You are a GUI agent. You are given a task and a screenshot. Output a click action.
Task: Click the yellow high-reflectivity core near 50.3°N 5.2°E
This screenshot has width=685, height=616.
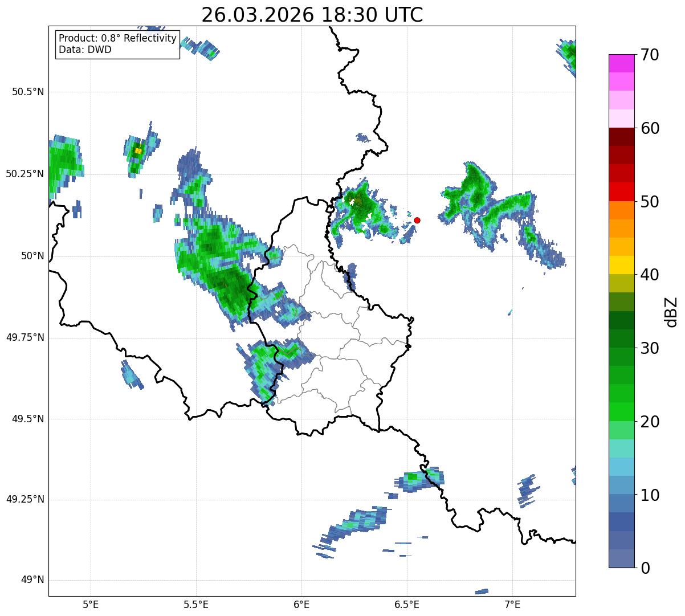[x=138, y=151]
